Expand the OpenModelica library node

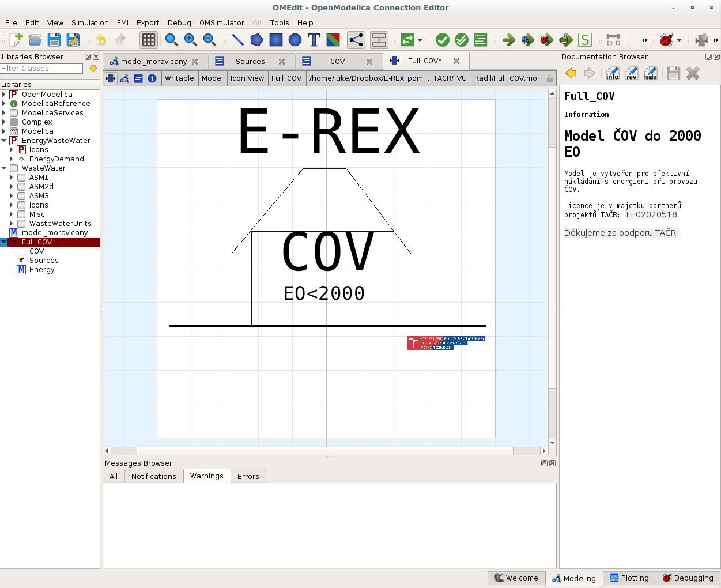click(x=4, y=95)
